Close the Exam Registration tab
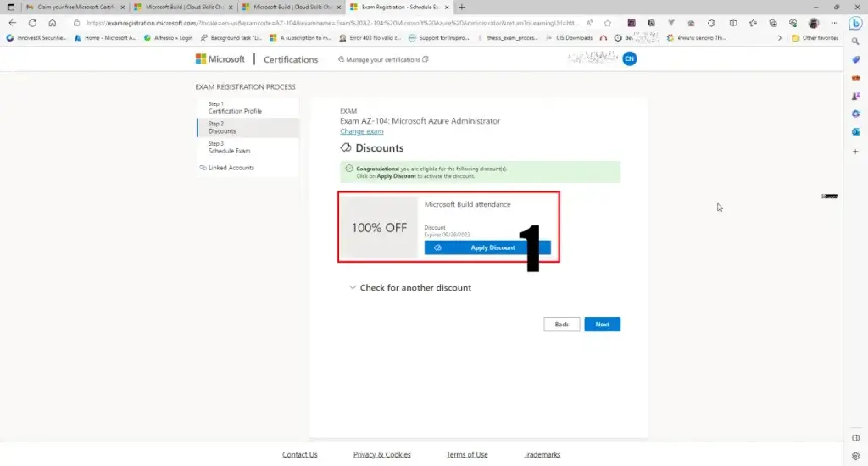Screen dimensions: 868x466 447,7
